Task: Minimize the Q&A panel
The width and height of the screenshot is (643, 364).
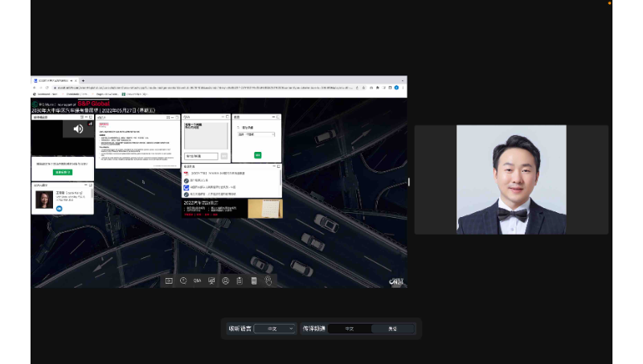Action: point(223,117)
